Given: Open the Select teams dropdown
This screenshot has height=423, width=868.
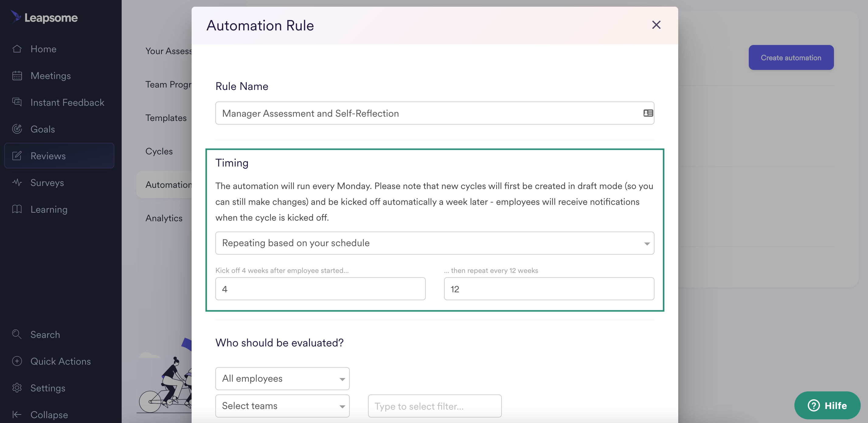Looking at the screenshot, I should point(282,406).
